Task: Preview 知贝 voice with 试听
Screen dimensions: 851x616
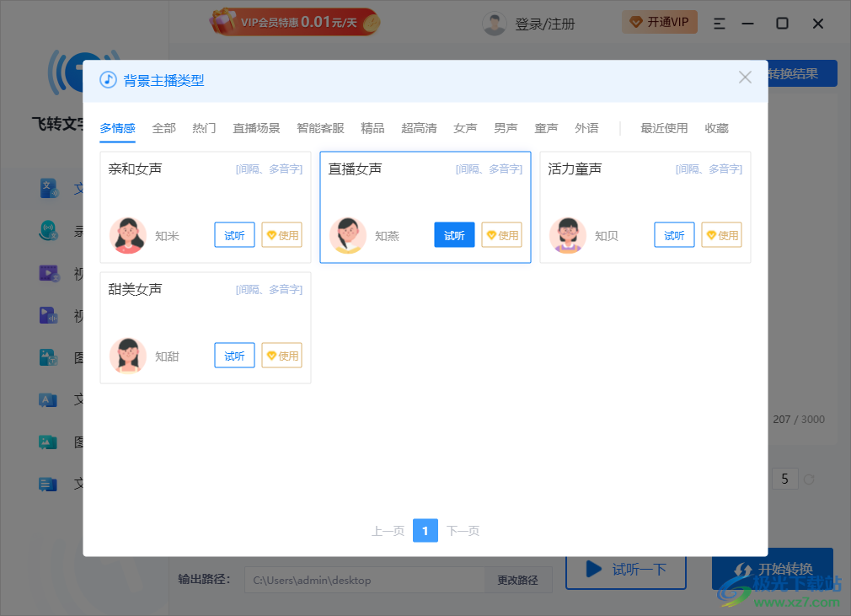Action: 674,235
